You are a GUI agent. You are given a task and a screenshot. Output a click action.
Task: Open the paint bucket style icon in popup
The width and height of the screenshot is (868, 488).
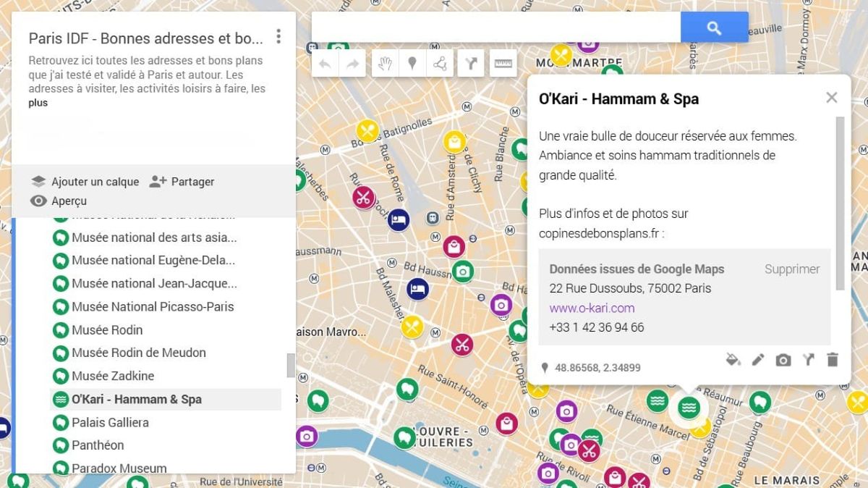pyautogui.click(x=733, y=360)
